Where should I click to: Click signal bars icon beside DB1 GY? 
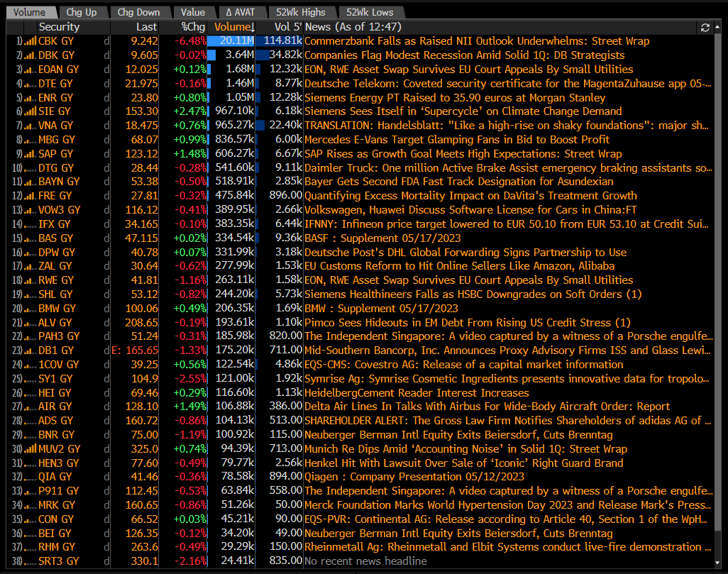(30, 351)
